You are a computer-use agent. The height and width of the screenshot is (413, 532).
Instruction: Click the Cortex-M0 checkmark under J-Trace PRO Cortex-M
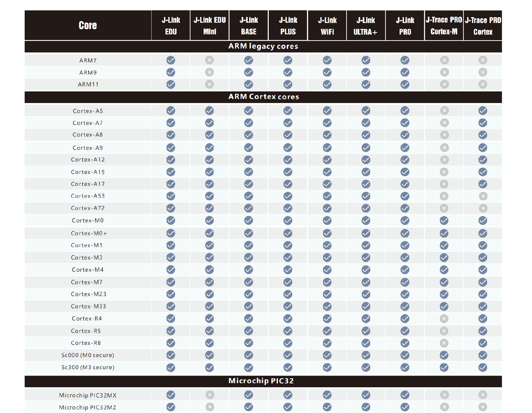pos(444,220)
